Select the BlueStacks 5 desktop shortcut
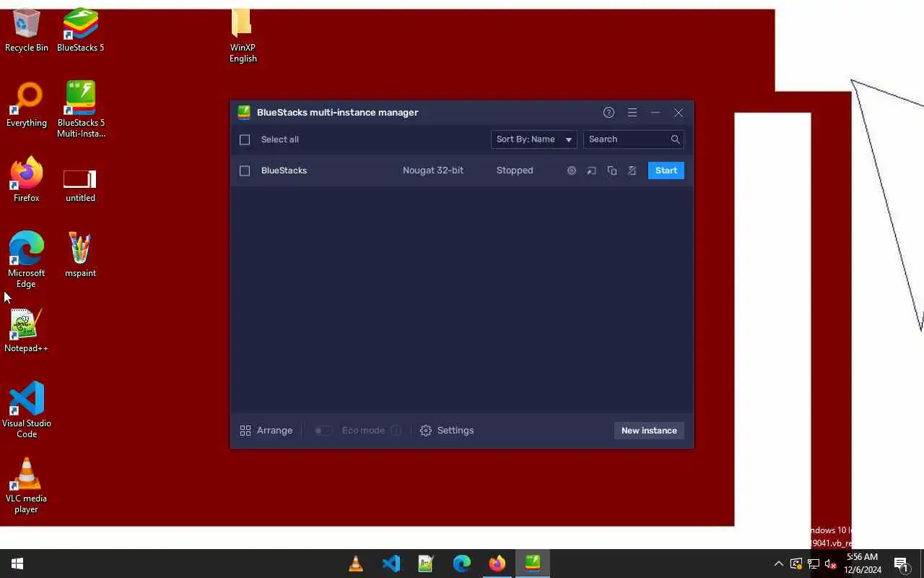The width and height of the screenshot is (924, 578). coord(80,30)
